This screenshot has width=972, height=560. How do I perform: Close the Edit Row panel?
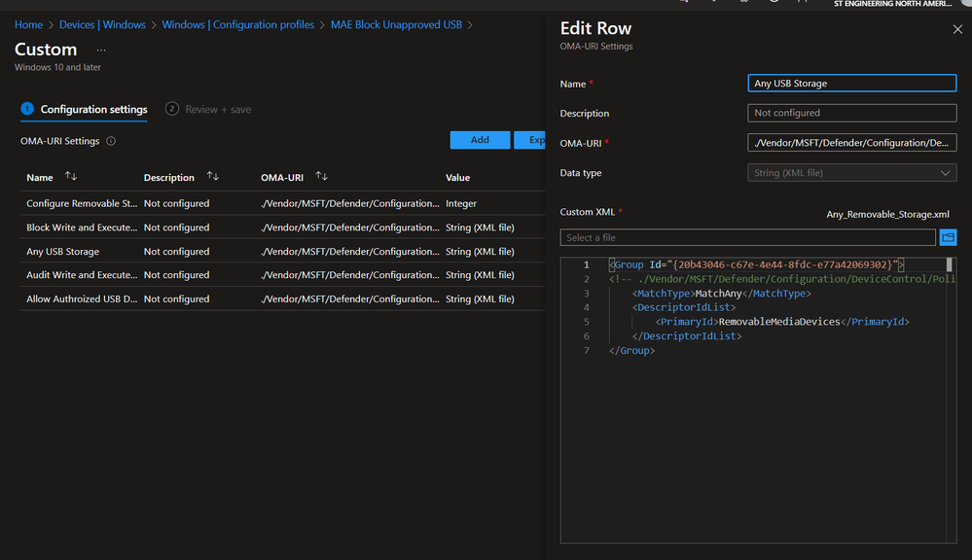[957, 29]
